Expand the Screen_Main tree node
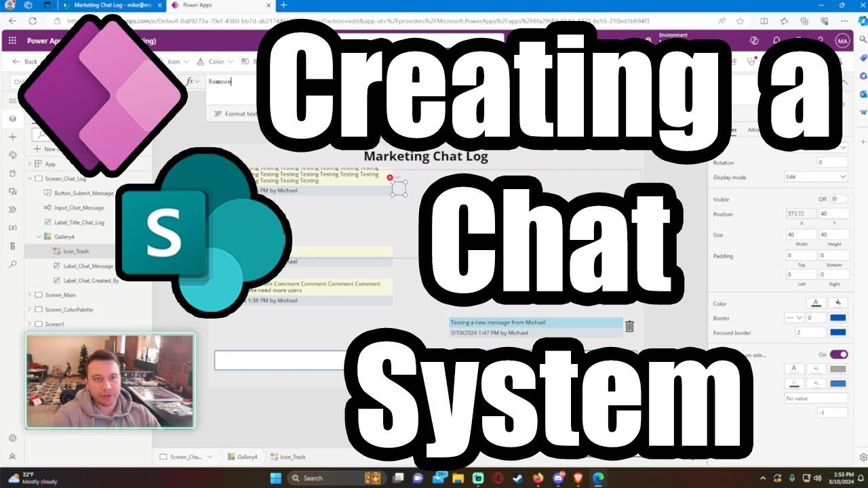The height and width of the screenshot is (488, 868). (29, 295)
